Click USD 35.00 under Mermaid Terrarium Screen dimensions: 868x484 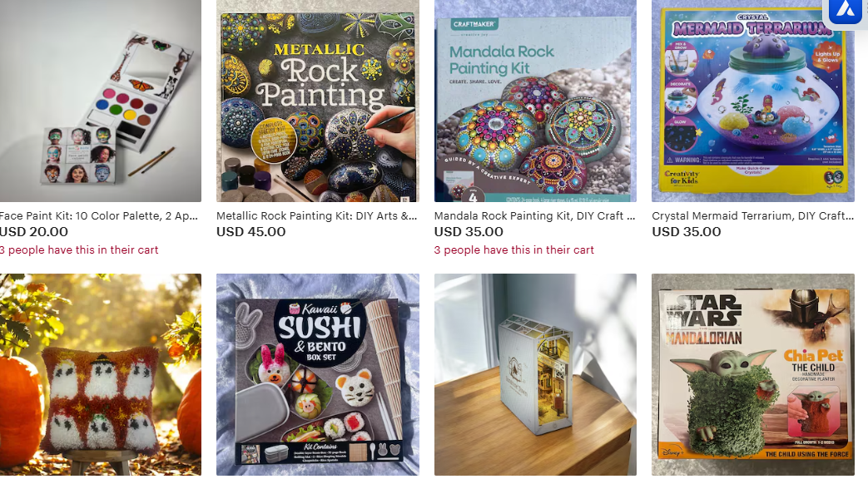[687, 232]
